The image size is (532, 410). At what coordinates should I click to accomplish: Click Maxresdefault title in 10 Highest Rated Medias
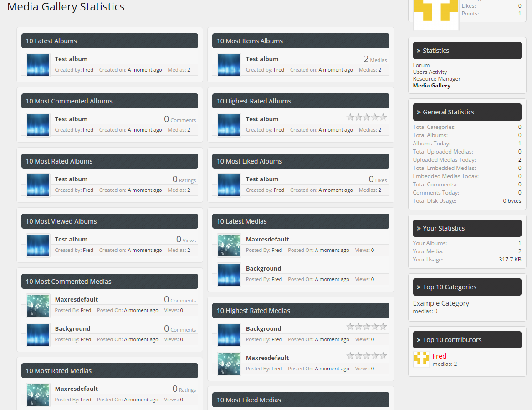[267, 358]
